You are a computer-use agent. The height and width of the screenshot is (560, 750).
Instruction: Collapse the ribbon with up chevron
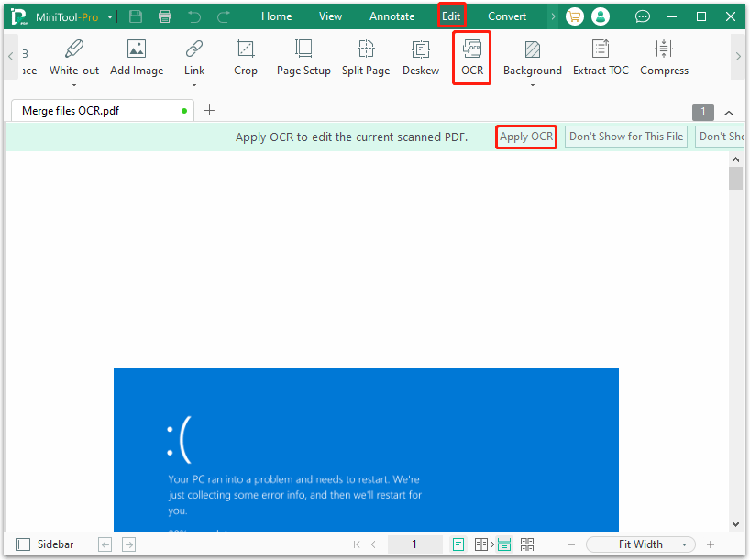pos(729,114)
